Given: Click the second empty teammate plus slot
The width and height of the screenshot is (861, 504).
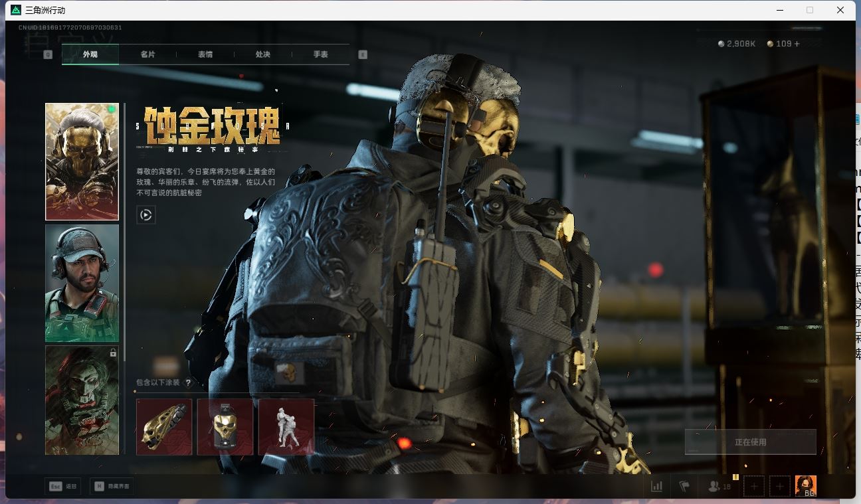Looking at the screenshot, I should pos(780,486).
